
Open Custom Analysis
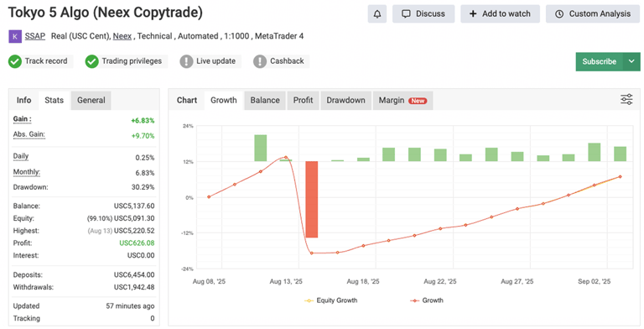(593, 14)
